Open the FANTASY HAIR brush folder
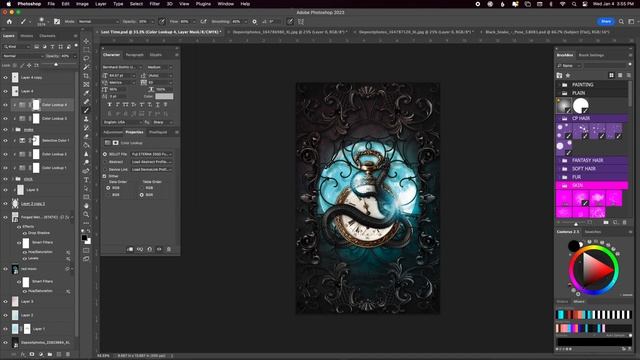Viewport: 640px width, 360px height. coord(592,160)
